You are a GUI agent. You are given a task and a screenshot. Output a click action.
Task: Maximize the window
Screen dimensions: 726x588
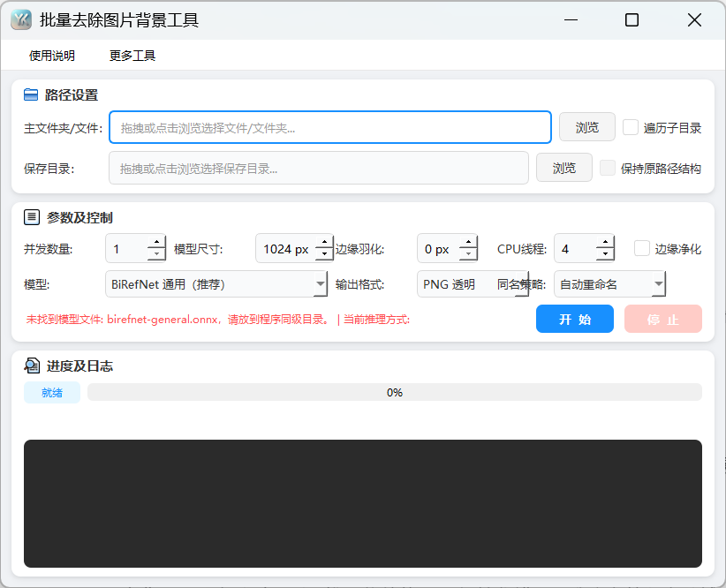[x=631, y=20]
